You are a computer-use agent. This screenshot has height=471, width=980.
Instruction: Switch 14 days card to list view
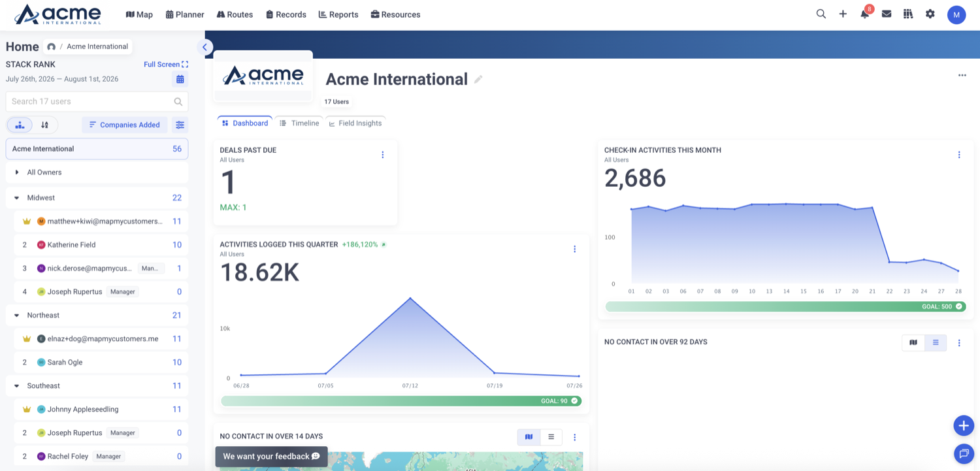[x=551, y=437]
